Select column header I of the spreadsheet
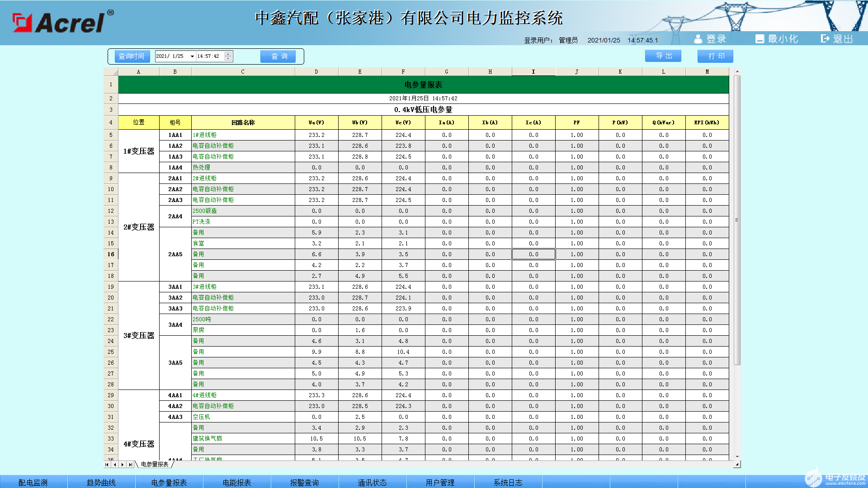Screen dimensions: 868x488 click(533, 72)
